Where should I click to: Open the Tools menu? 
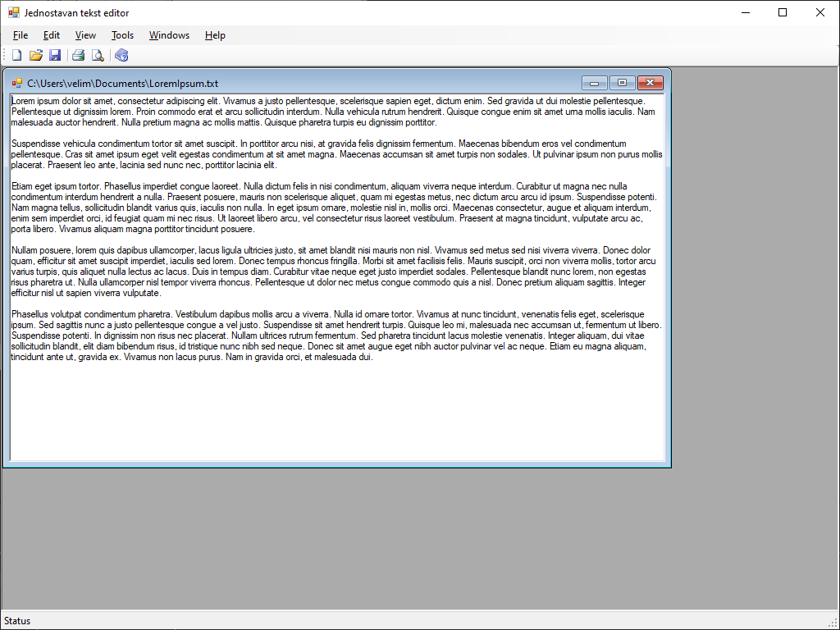(122, 35)
